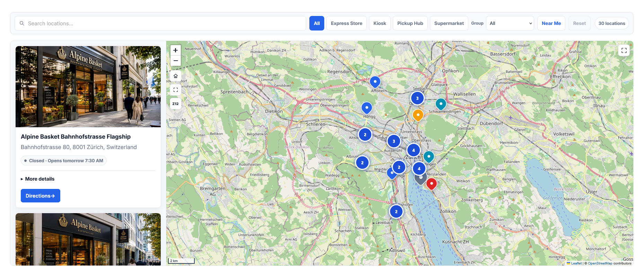Viewport: 644px width, 278px height.
Task: Filter by Pickup Hub
Action: click(x=410, y=23)
